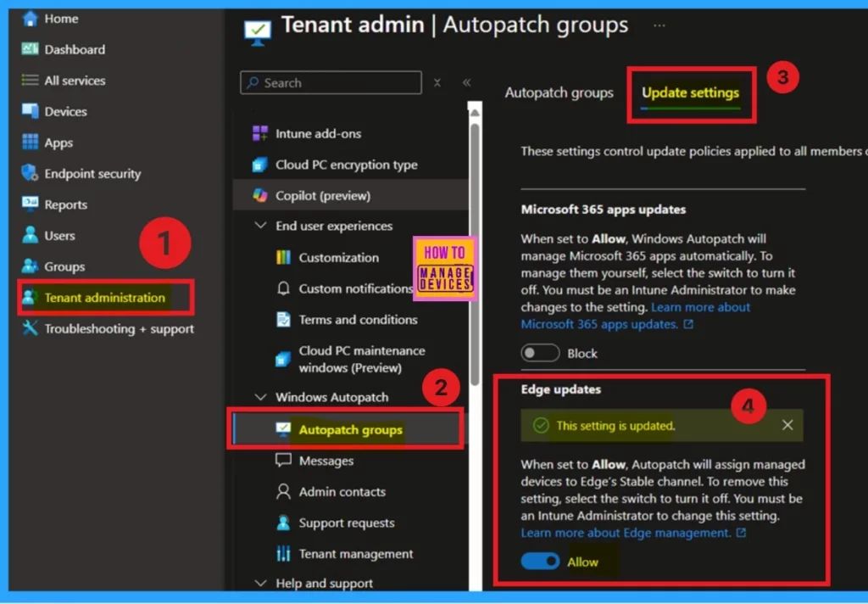The width and height of the screenshot is (868, 604).
Task: Open Learn more about Microsoft 365 apps updates
Action: [x=636, y=316]
